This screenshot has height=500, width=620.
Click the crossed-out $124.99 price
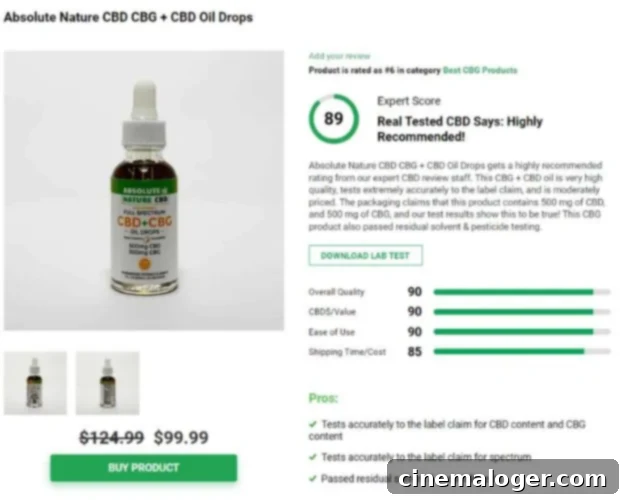112,438
